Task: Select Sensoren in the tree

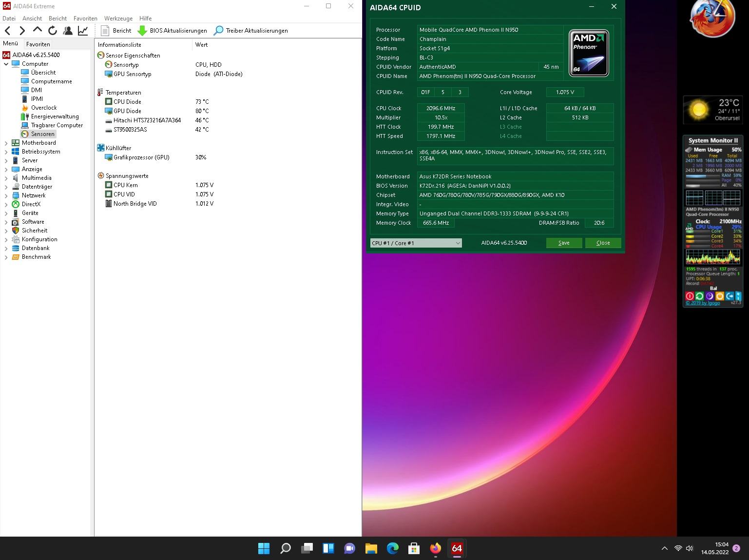Action: coord(42,134)
